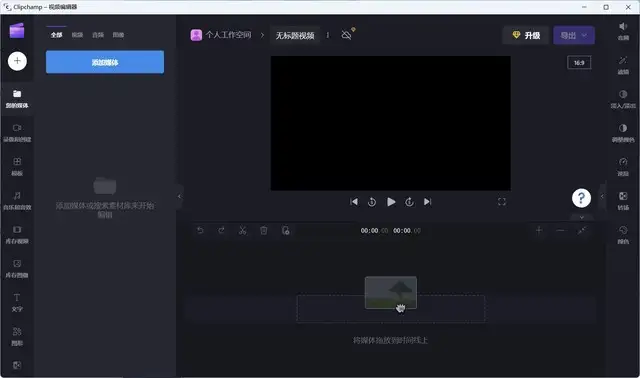Collapse the right property panel arrow
Viewport: 640px width, 378px height.
pyautogui.click(x=602, y=196)
